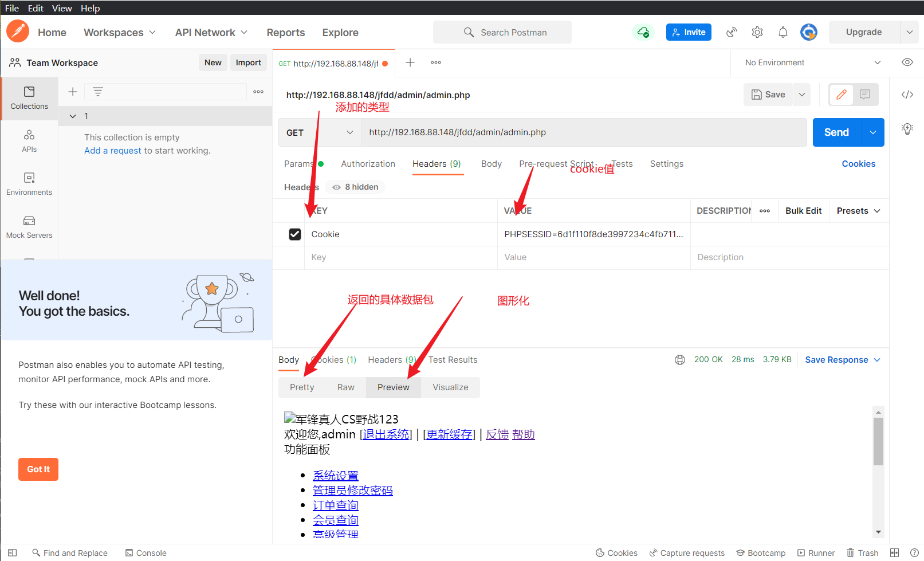Image resolution: width=924 pixels, height=561 pixels.
Task: Open the sync status cloud icon
Action: tap(643, 32)
